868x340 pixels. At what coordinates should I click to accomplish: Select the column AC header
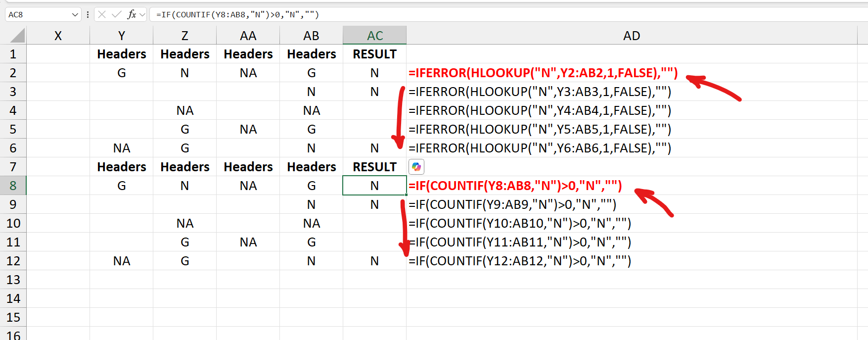tap(375, 36)
